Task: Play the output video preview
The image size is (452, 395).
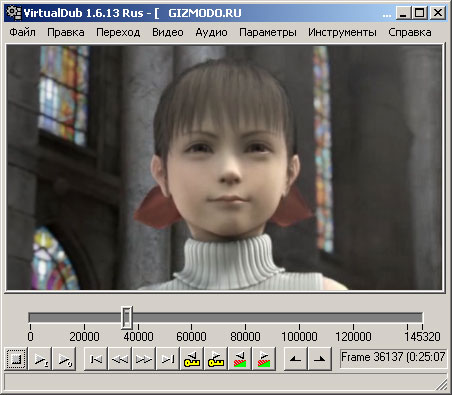Action: coord(64,359)
